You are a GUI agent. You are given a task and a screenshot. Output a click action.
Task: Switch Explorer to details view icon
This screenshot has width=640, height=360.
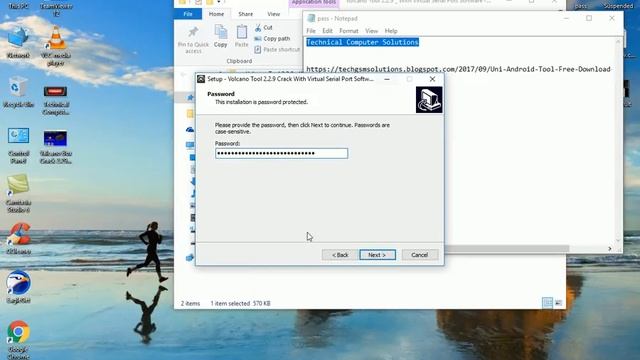point(547,303)
